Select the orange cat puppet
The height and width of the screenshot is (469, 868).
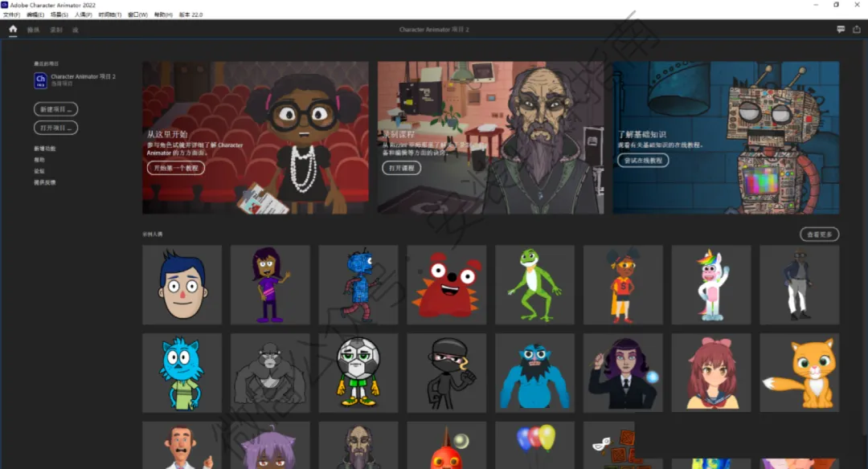(x=800, y=373)
